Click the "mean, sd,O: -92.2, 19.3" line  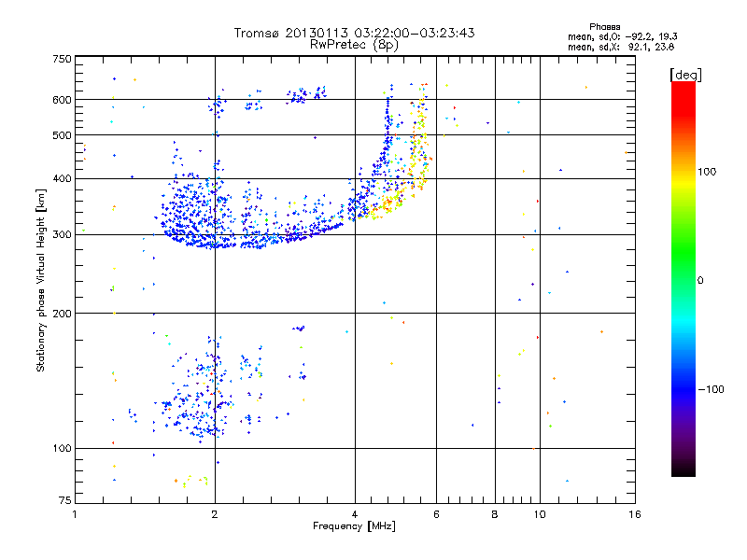(x=622, y=36)
